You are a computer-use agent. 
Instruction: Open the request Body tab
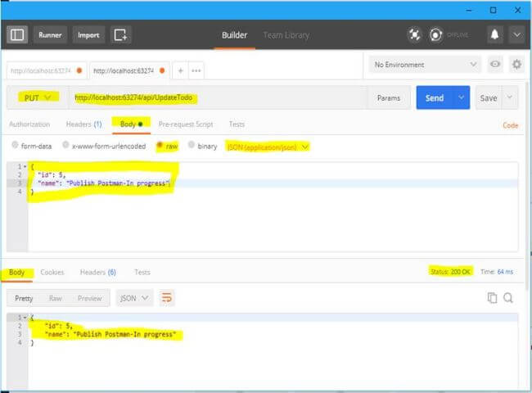[x=131, y=124]
